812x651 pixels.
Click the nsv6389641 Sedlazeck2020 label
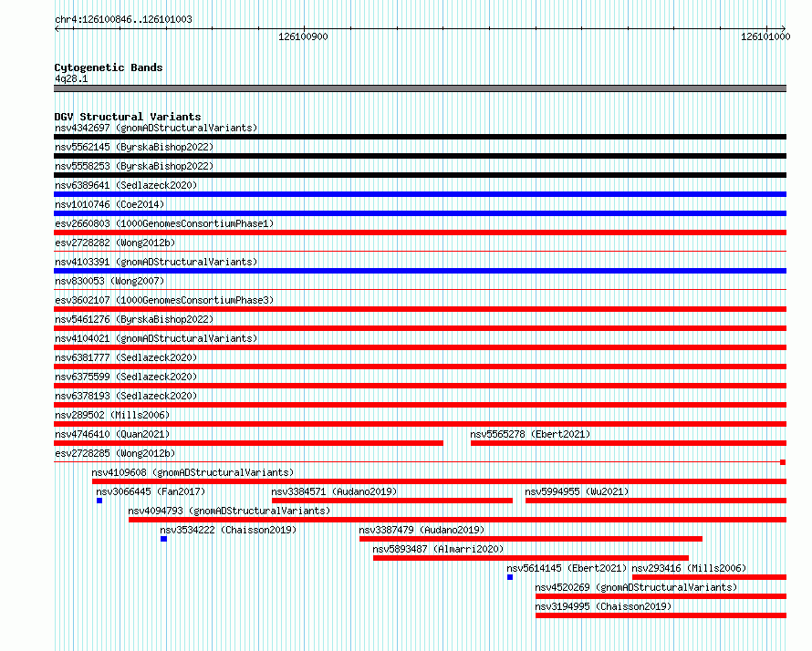tap(126, 185)
